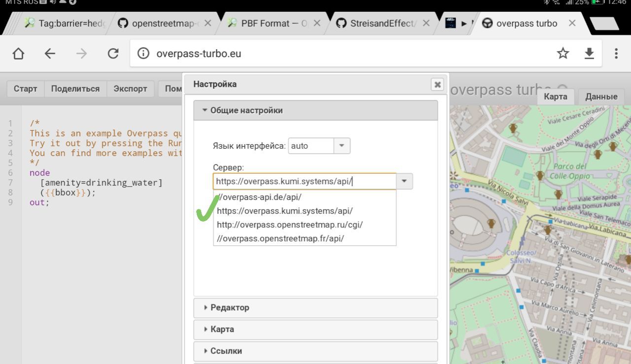Open the site info icon in address bar
The width and height of the screenshot is (631, 364).
(x=143, y=53)
